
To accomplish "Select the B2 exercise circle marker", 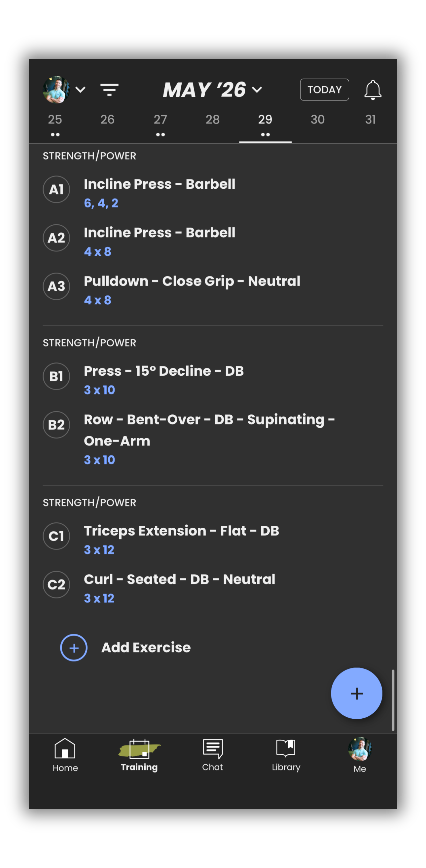I will coord(56,425).
